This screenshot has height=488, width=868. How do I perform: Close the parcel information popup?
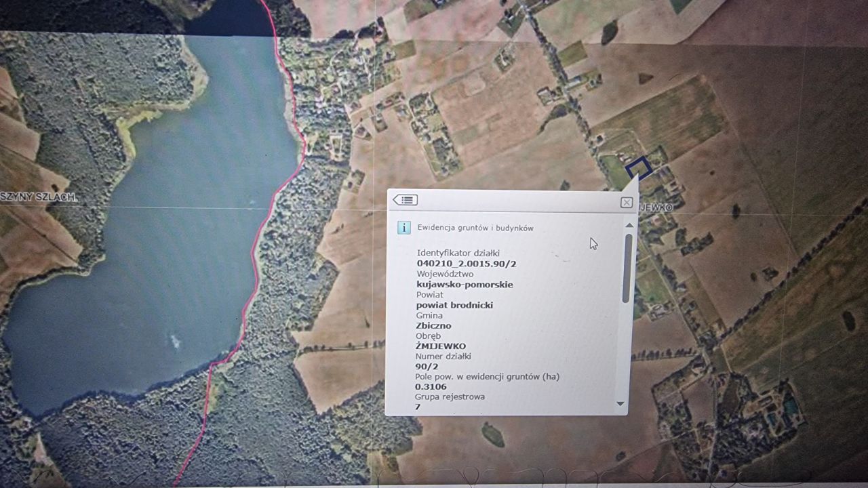pyautogui.click(x=627, y=202)
